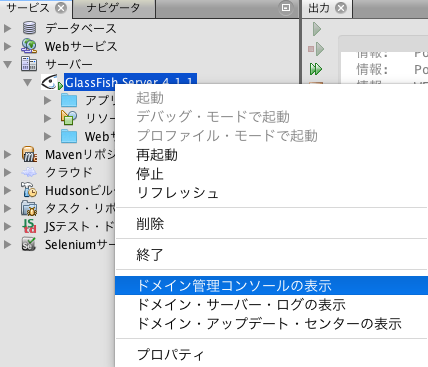Image resolution: width=428 pixels, height=367 pixels.
Task: Click the タスク・リポジトリ bug folder icon
Action: (x=29, y=208)
